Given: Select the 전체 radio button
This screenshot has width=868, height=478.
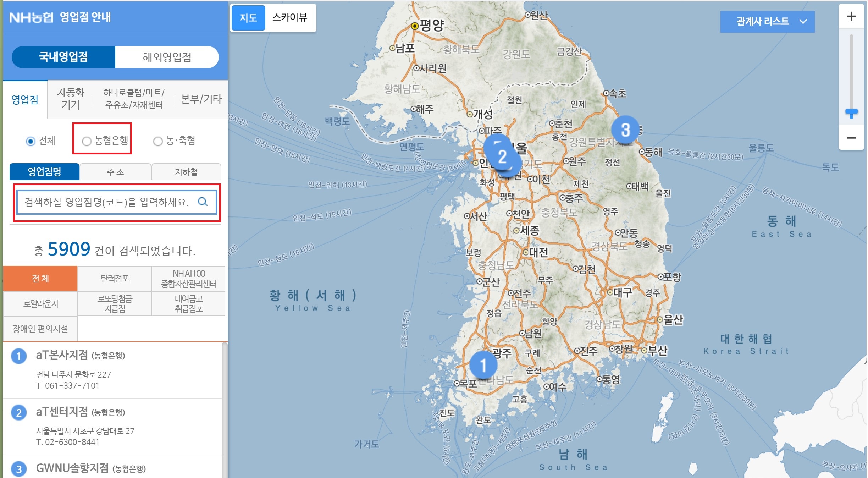Looking at the screenshot, I should [31, 141].
